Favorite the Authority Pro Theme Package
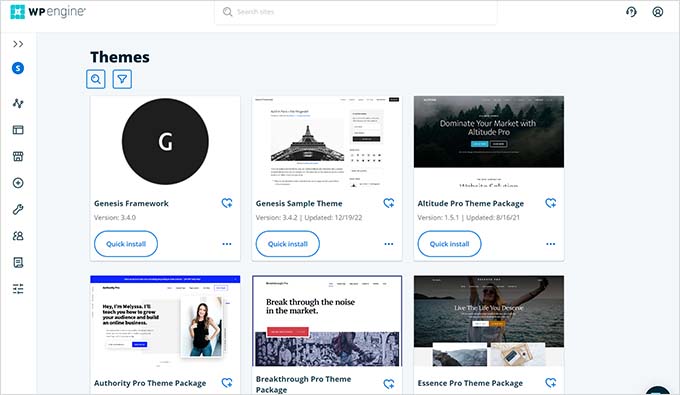This screenshot has height=395, width=680. coord(227,383)
